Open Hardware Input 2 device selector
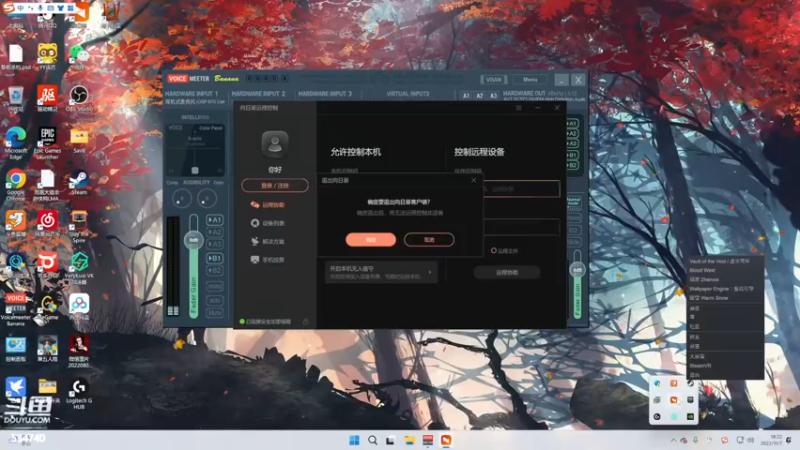 coord(258,94)
